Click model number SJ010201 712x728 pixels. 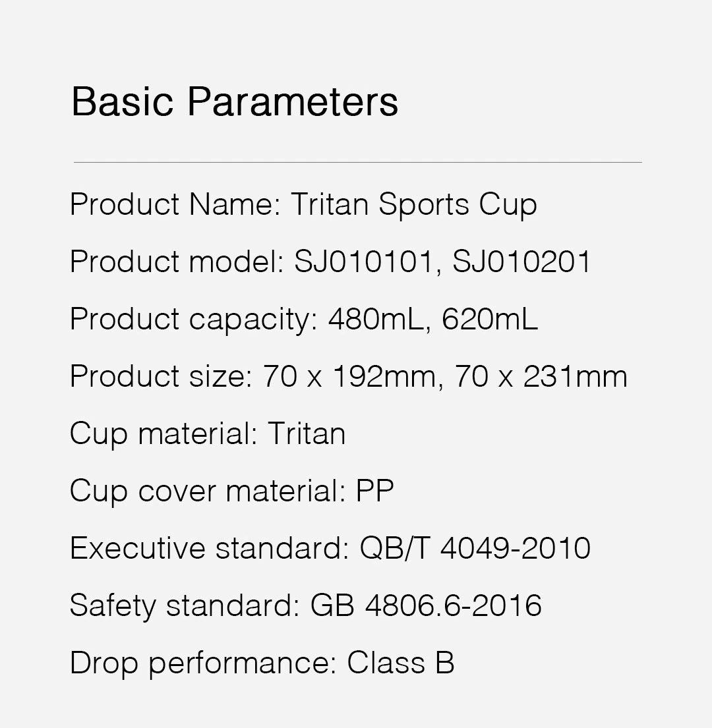coord(521,262)
